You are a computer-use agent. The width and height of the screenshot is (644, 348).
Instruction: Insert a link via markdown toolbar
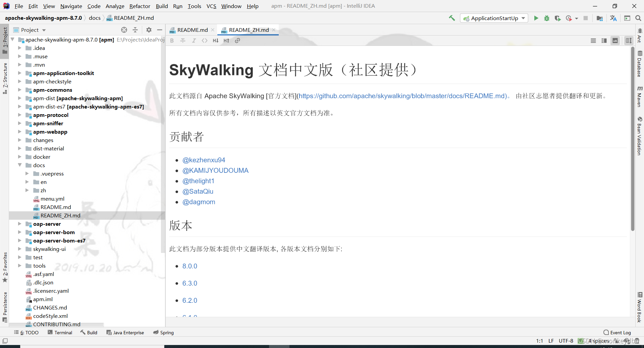coord(237,41)
